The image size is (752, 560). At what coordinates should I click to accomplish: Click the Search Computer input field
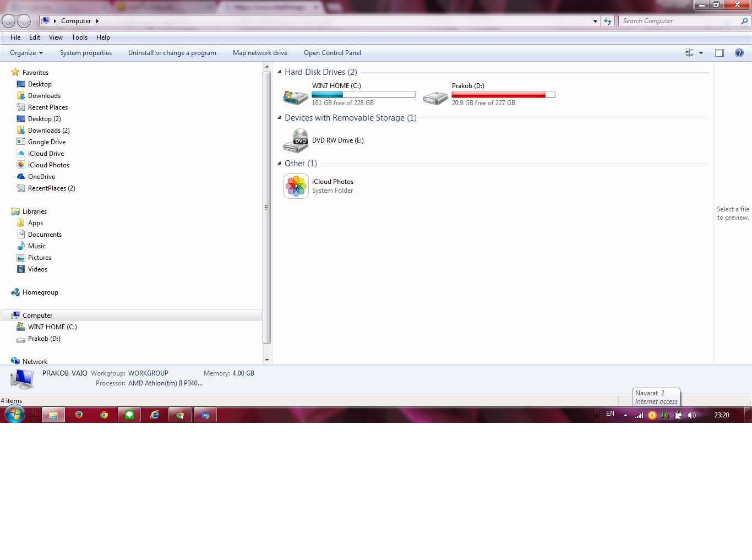(680, 21)
